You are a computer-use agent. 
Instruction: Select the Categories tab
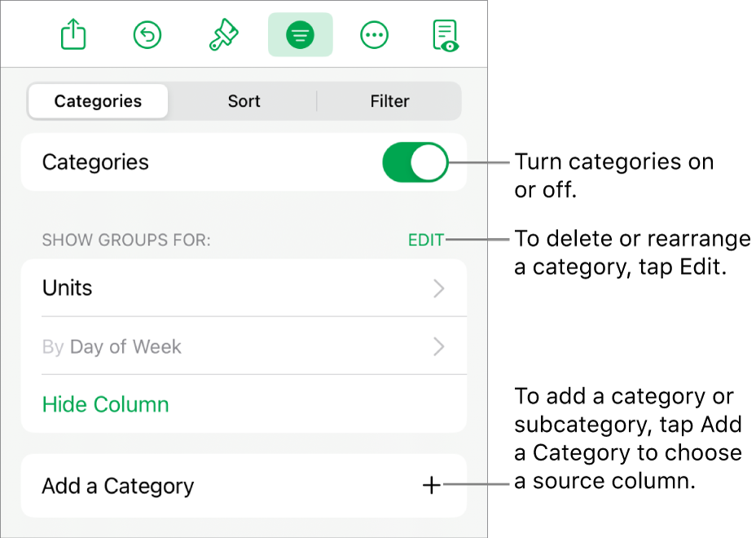(98, 101)
